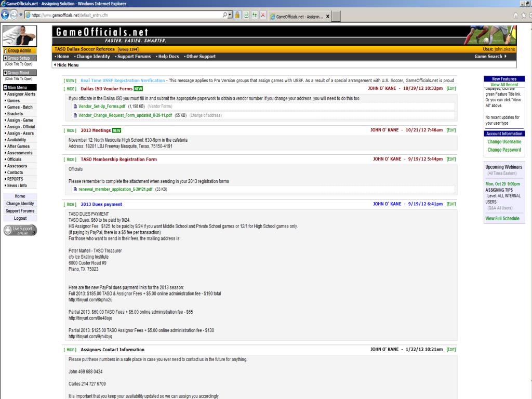Hide the Dallas ISD Vendor Forms message
The height and width of the screenshot is (399, 532).
pyautogui.click(x=70, y=89)
